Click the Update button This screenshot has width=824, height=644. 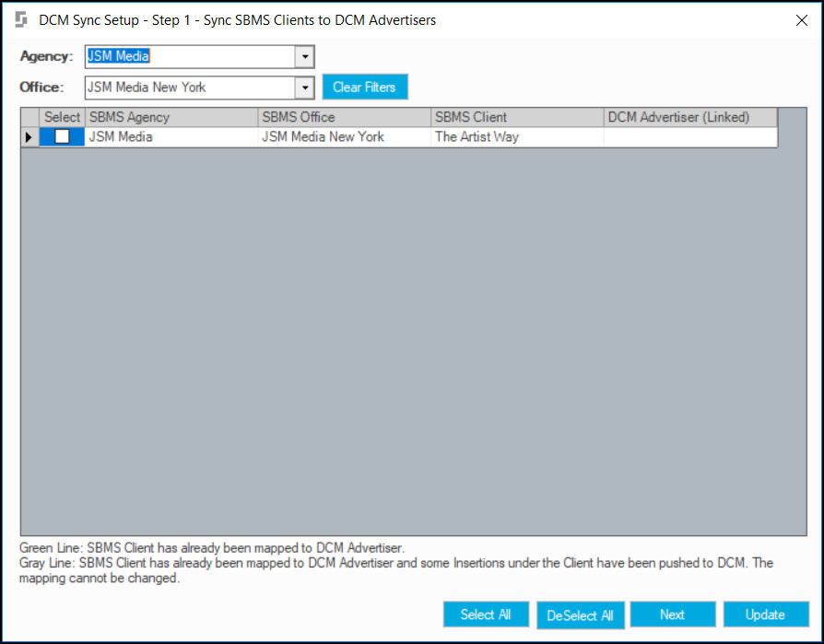[x=766, y=615]
